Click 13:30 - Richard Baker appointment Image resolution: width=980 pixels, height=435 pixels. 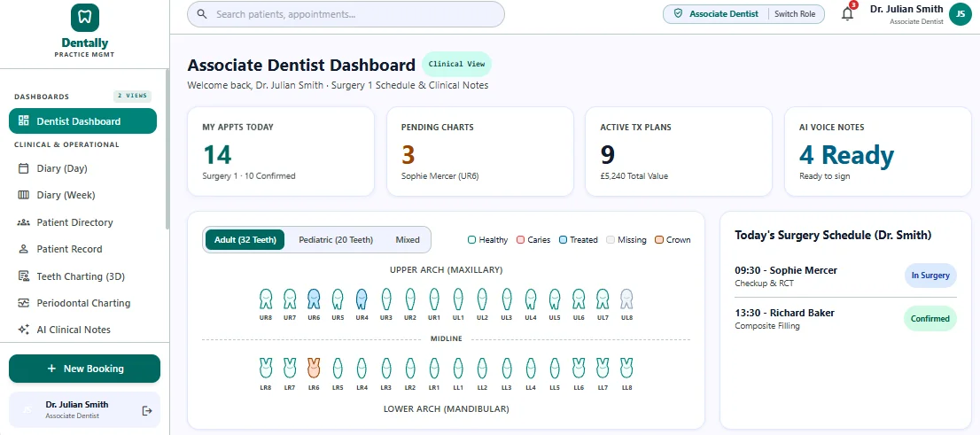[x=845, y=319]
